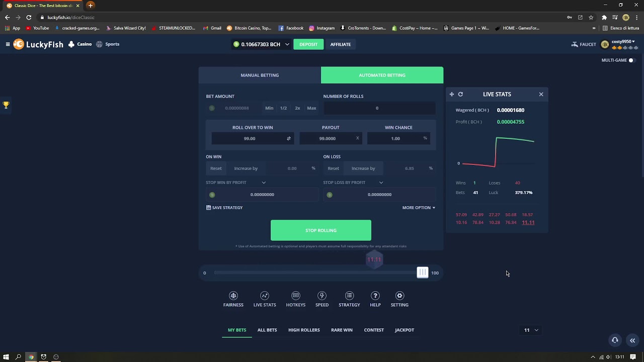Open HOTKEYS settings

[296, 299]
